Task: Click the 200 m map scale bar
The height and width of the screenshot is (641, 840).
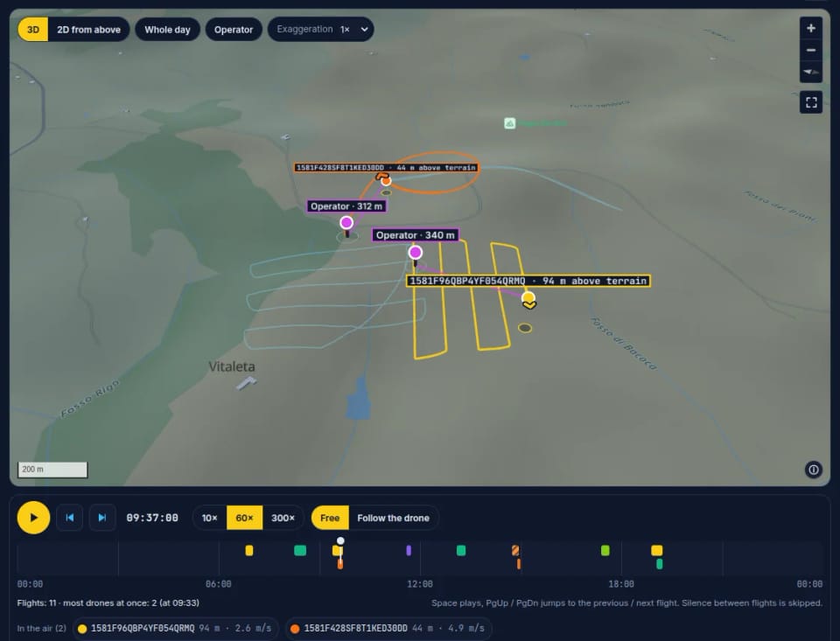Action: (52, 470)
